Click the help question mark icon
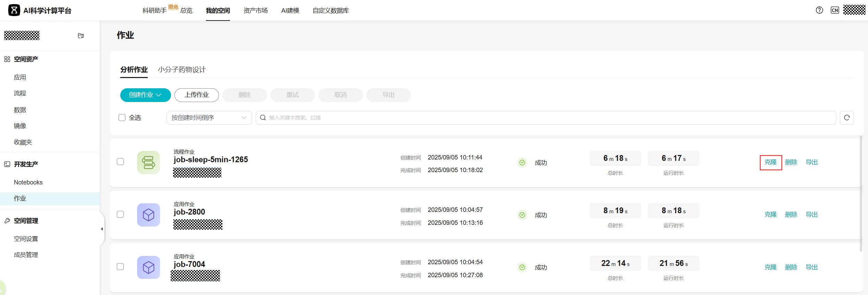This screenshot has width=868, height=295. pos(819,10)
